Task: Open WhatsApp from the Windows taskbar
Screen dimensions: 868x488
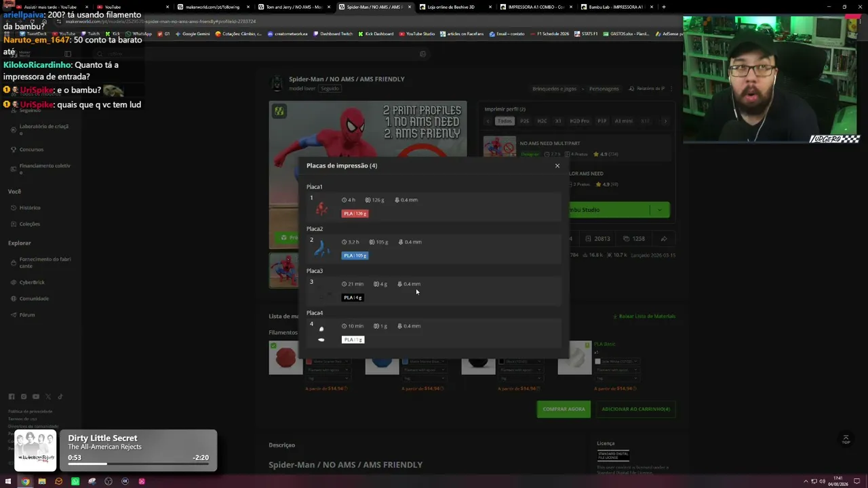Action: point(75,482)
